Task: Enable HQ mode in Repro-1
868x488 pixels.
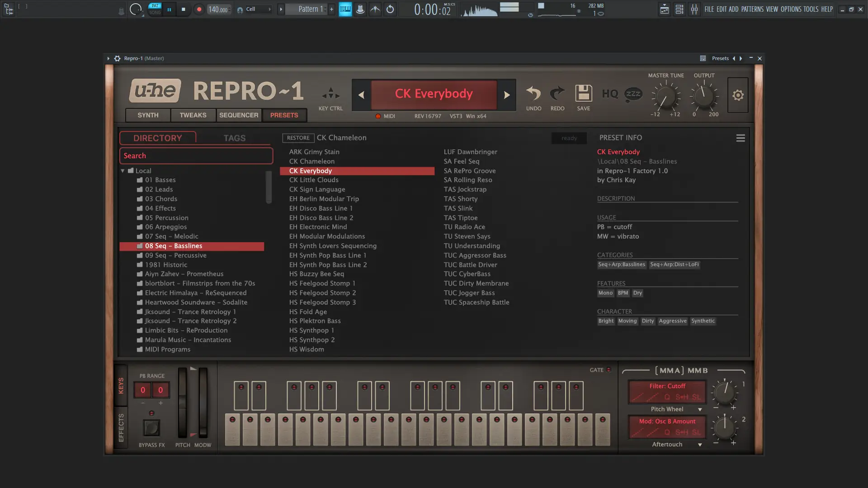Action: pyautogui.click(x=610, y=94)
